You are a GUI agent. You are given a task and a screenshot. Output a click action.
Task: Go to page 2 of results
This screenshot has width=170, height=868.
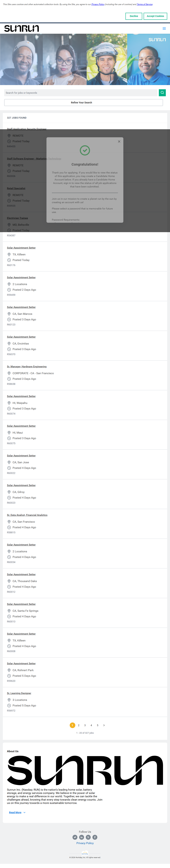79,725
